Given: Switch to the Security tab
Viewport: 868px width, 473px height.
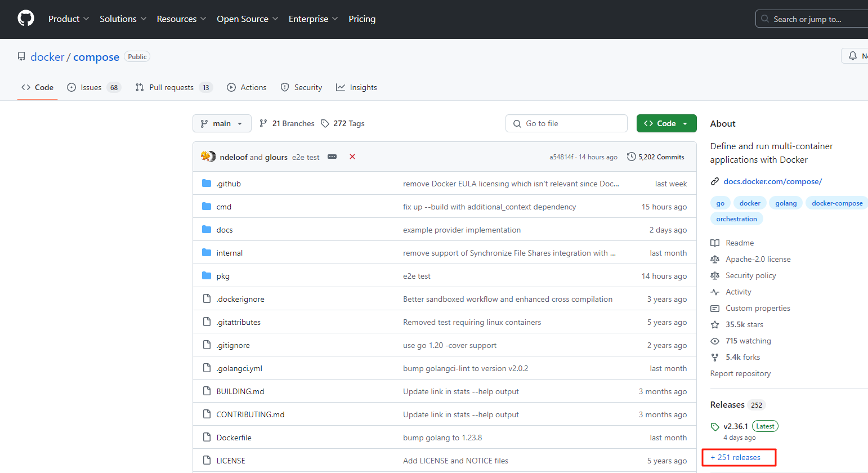Looking at the screenshot, I should [x=301, y=87].
